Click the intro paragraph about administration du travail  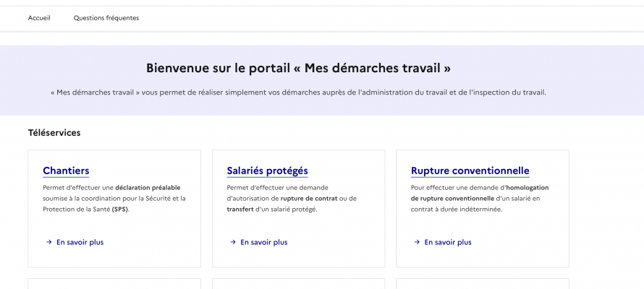298,92
